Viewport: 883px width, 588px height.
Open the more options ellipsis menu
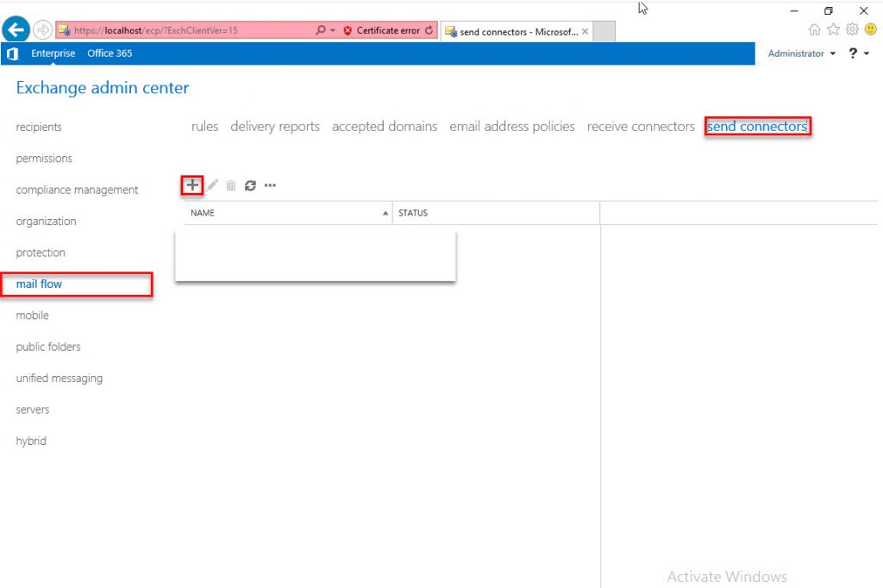pyautogui.click(x=270, y=185)
